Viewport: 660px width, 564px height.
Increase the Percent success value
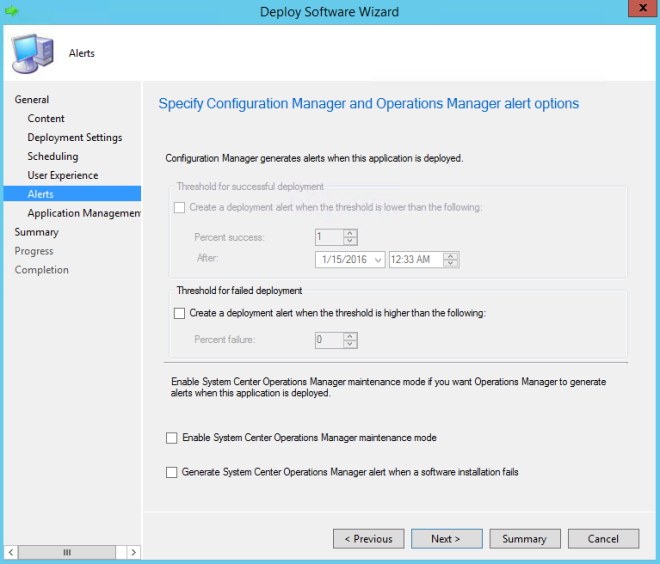(x=350, y=234)
